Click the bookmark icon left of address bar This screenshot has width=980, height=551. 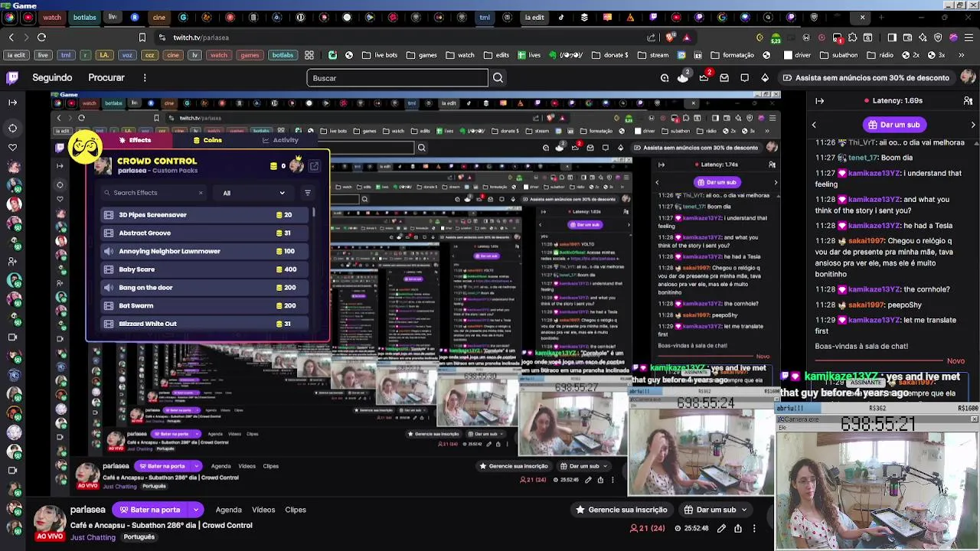point(142,37)
